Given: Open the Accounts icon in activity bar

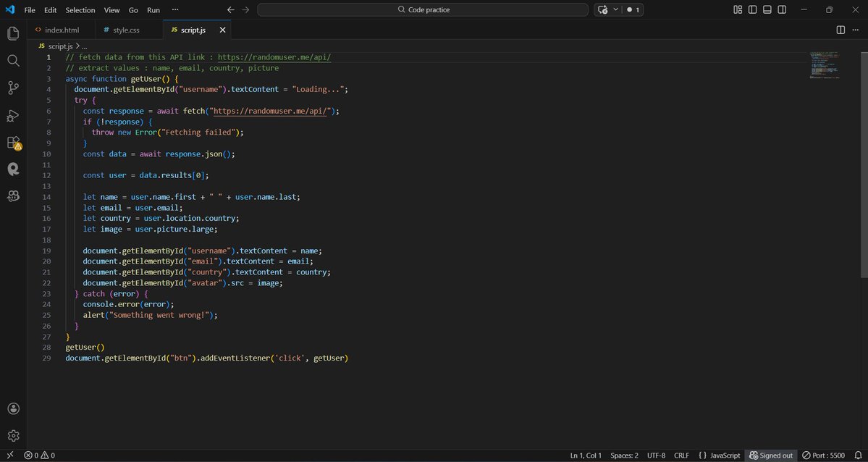Looking at the screenshot, I should pos(13,409).
